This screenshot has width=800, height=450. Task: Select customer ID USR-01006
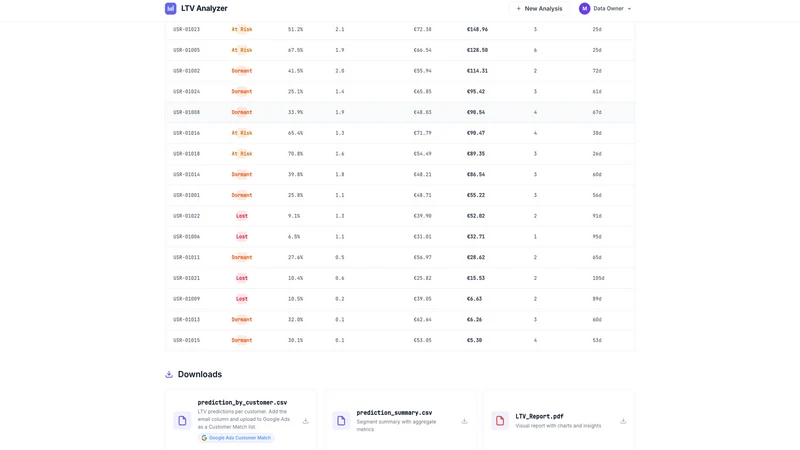186,237
